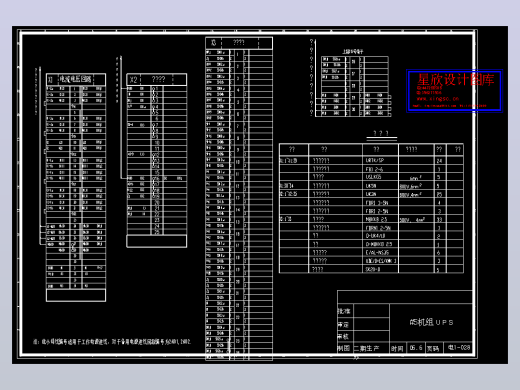Select the '审核' label in title block
The image size is (520, 390).
343,336
